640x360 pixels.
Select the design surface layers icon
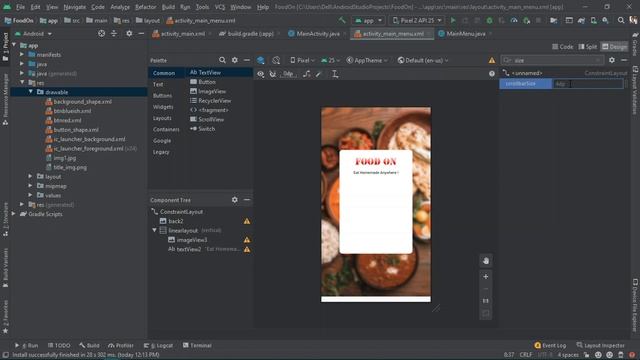(x=260, y=60)
